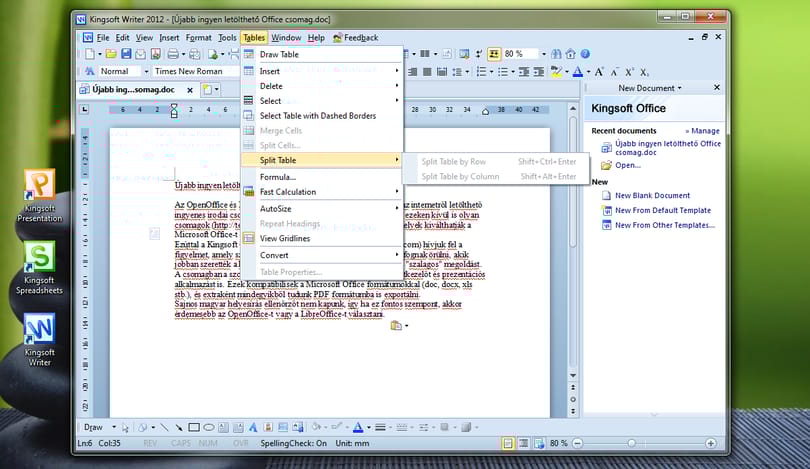The height and width of the screenshot is (469, 810).
Task: Choose Draw Table from Tables menu
Action: (x=322, y=54)
